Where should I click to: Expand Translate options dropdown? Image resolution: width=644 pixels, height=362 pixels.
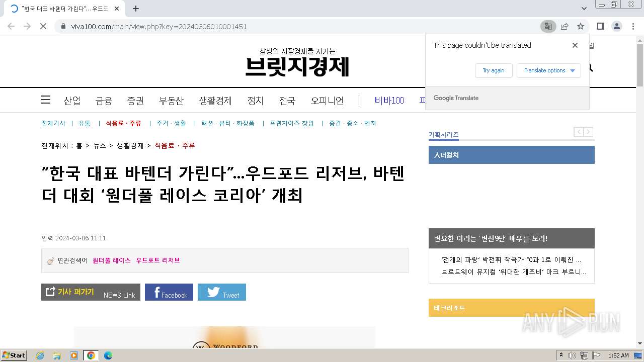point(549,70)
